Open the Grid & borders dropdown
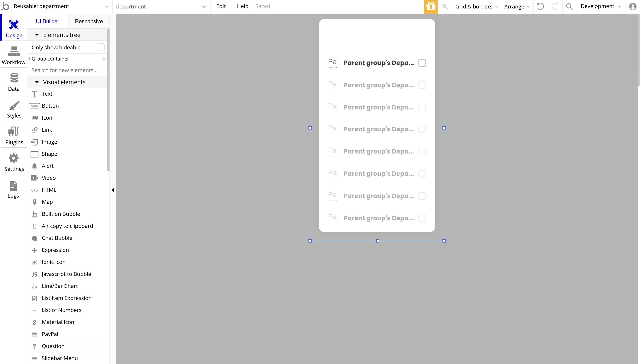 pyautogui.click(x=476, y=6)
